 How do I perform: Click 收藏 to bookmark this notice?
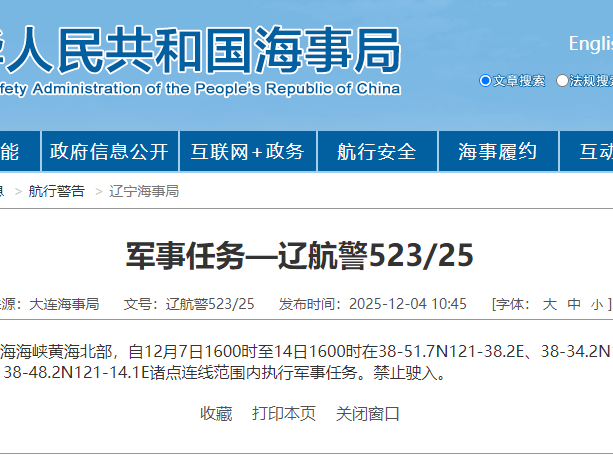pos(216,413)
